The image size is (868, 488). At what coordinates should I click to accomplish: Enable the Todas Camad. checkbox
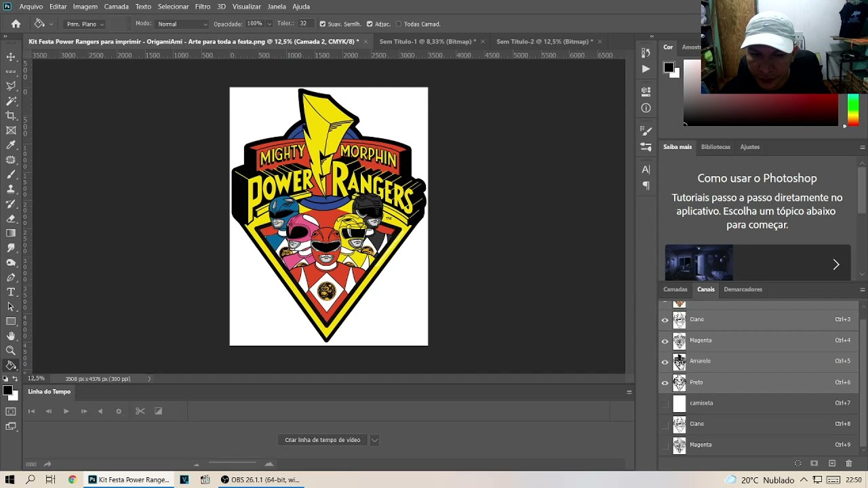(398, 24)
